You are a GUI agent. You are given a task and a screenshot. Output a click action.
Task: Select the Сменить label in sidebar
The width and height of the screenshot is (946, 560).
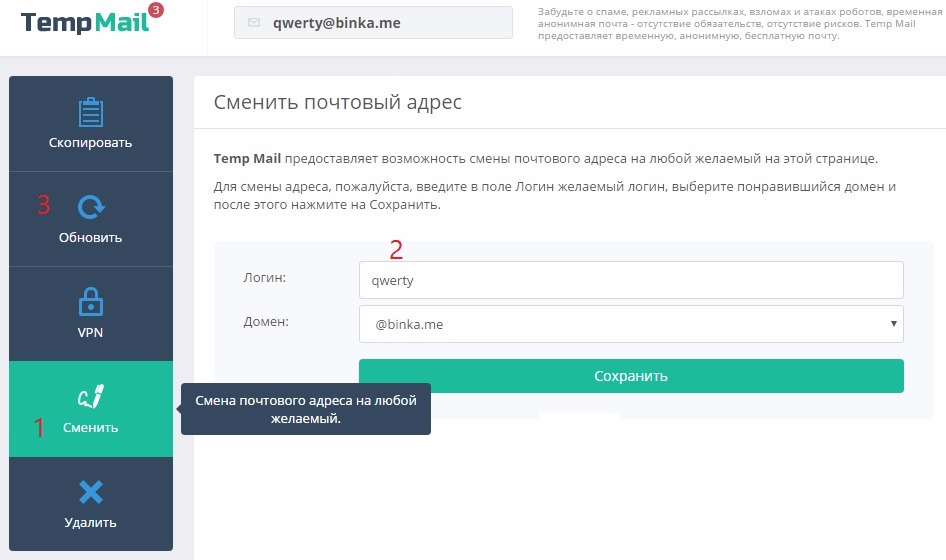tap(91, 428)
